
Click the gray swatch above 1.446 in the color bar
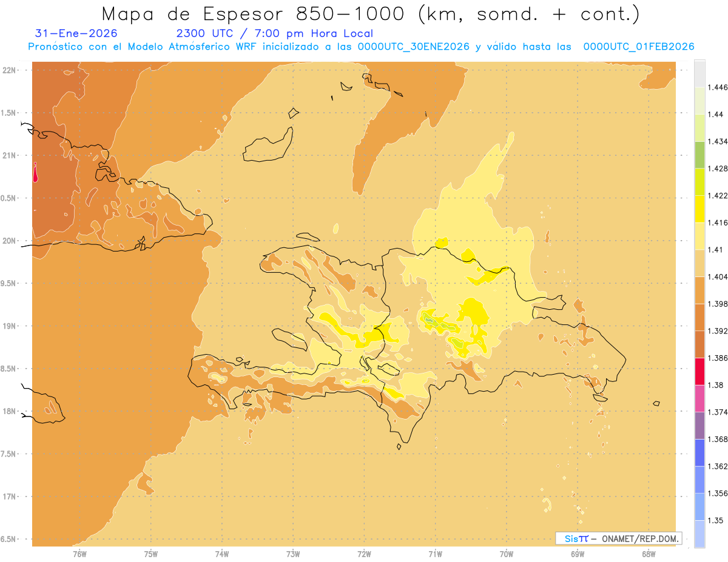pyautogui.click(x=699, y=73)
